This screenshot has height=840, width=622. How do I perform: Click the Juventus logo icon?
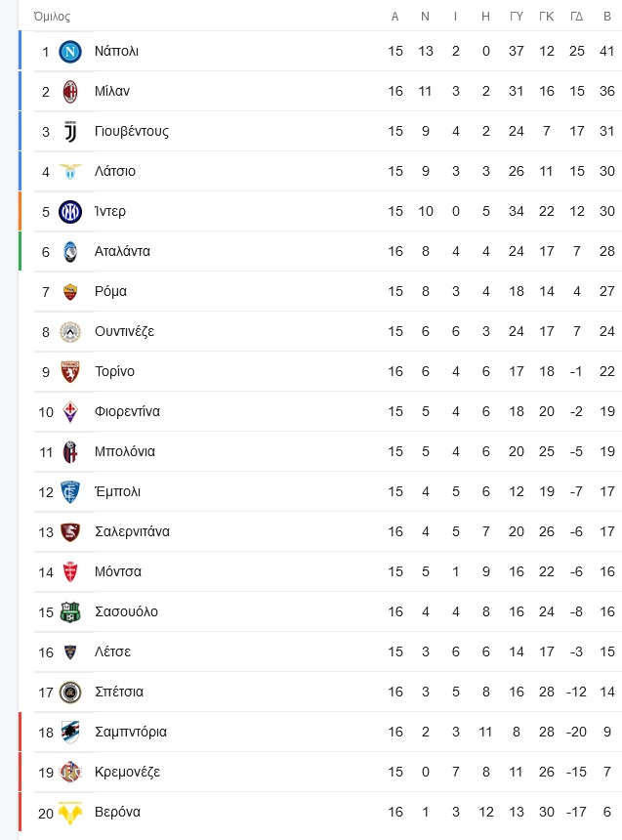pyautogui.click(x=70, y=132)
